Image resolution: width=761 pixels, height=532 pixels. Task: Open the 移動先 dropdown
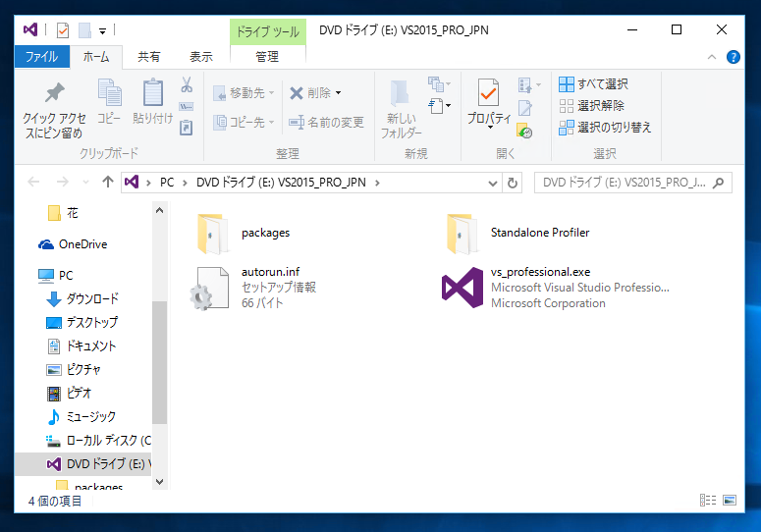(x=245, y=92)
